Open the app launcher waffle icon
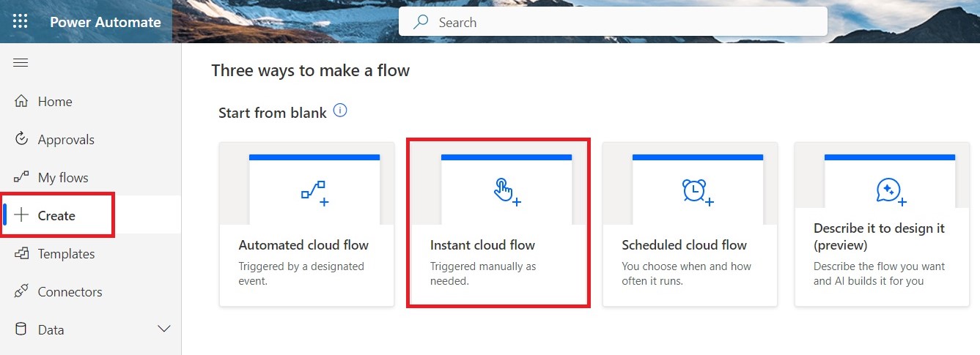Viewport: 980px width, 355px height. click(20, 22)
